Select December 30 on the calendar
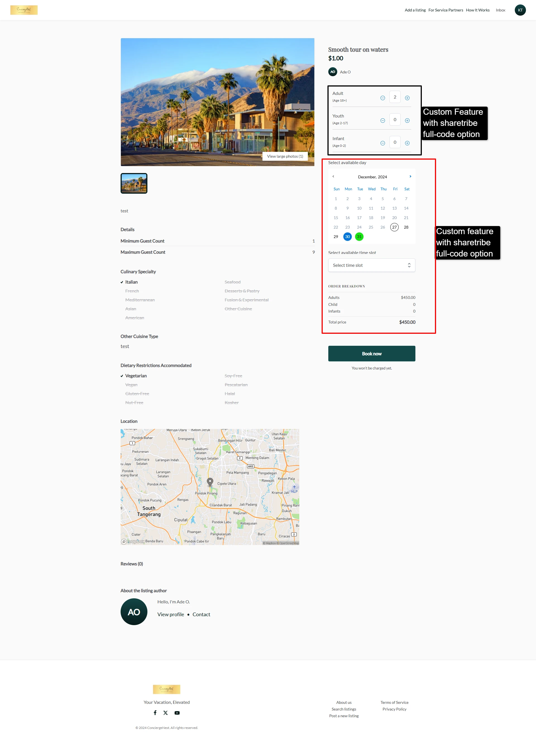Image resolution: width=536 pixels, height=756 pixels. coord(347,236)
